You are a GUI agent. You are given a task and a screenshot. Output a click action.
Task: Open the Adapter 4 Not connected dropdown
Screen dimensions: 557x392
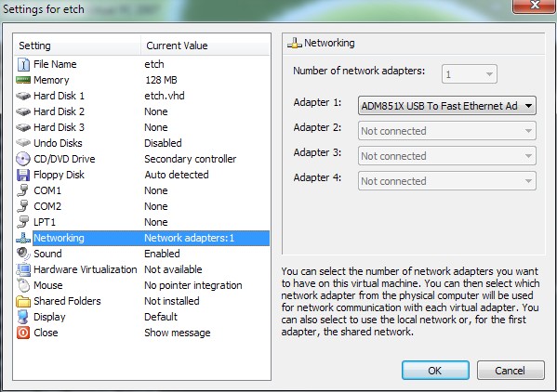pos(447,181)
